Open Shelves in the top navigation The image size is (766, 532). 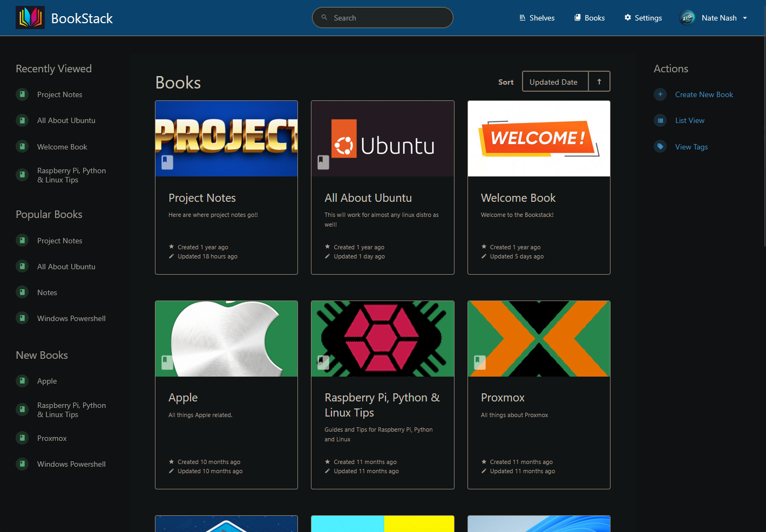(x=537, y=18)
